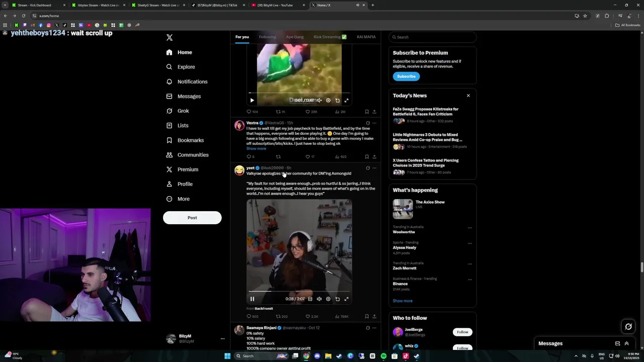Share yeet's Valkyrae post
The height and width of the screenshot is (362, 644).
374,316
